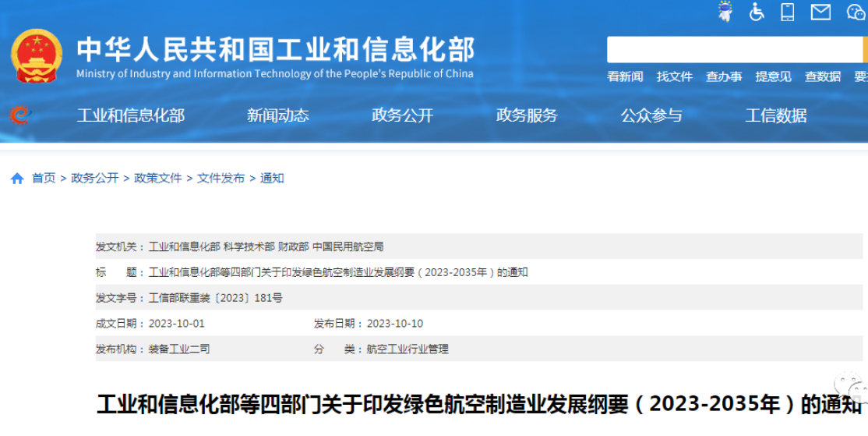
Task: Click the 发布日期 2023-10-10 value
Action: (395, 324)
